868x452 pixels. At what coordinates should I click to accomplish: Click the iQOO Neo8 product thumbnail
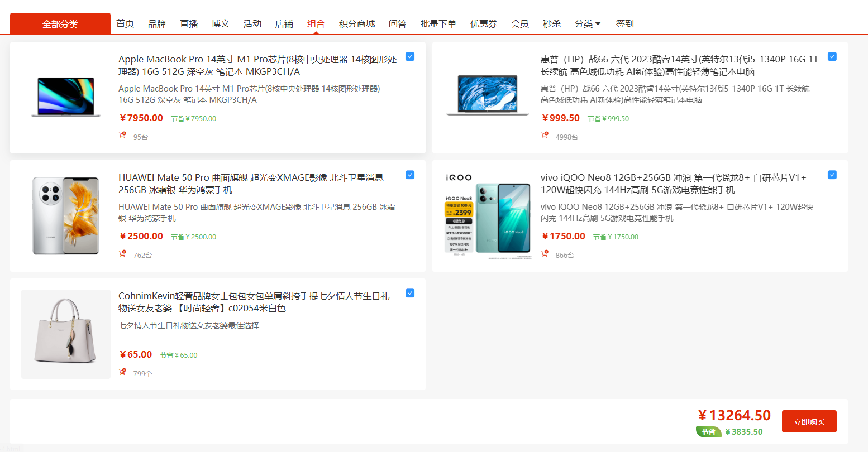pos(487,215)
